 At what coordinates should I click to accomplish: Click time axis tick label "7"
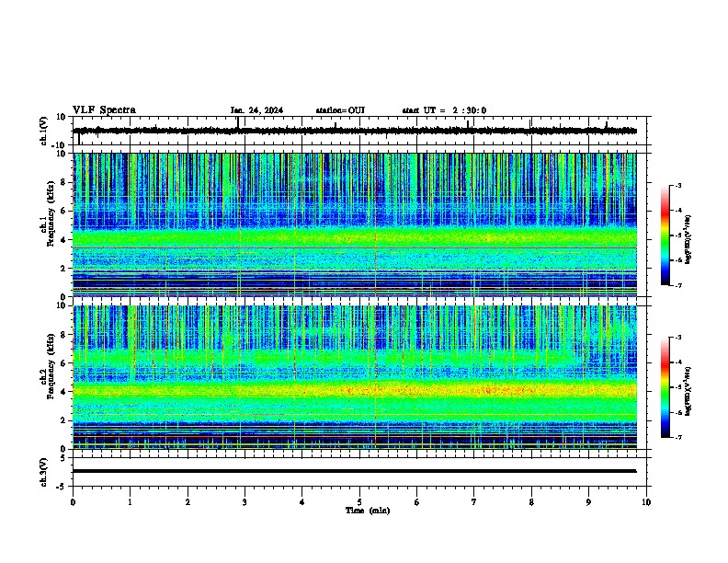[x=474, y=502]
